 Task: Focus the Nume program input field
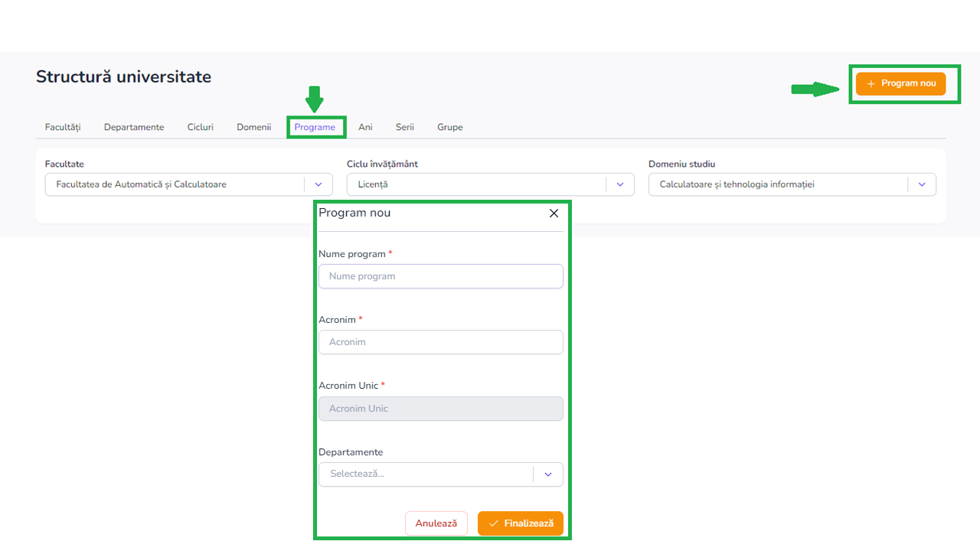pos(440,276)
